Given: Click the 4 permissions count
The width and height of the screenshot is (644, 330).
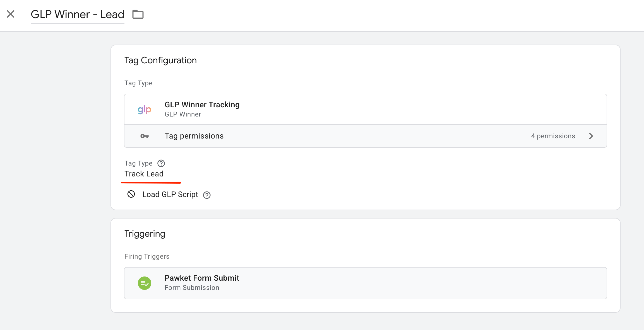Looking at the screenshot, I should coord(553,136).
